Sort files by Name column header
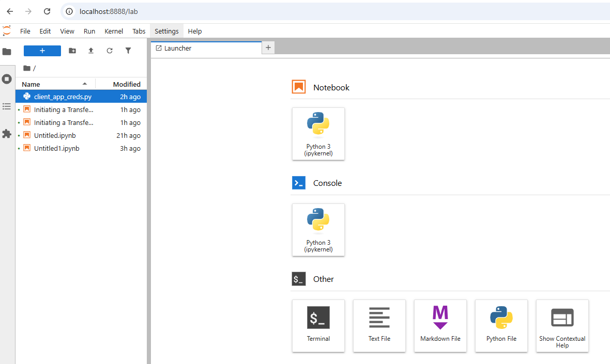 coord(31,84)
